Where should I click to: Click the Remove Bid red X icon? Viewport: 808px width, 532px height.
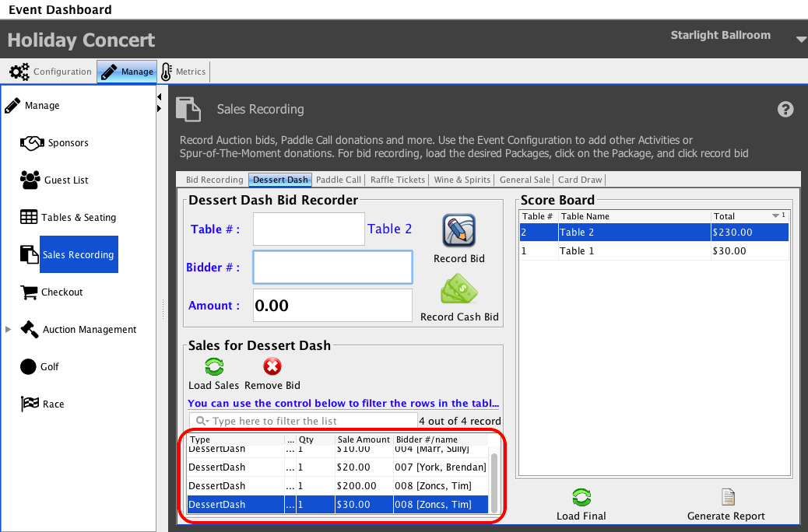(272, 366)
